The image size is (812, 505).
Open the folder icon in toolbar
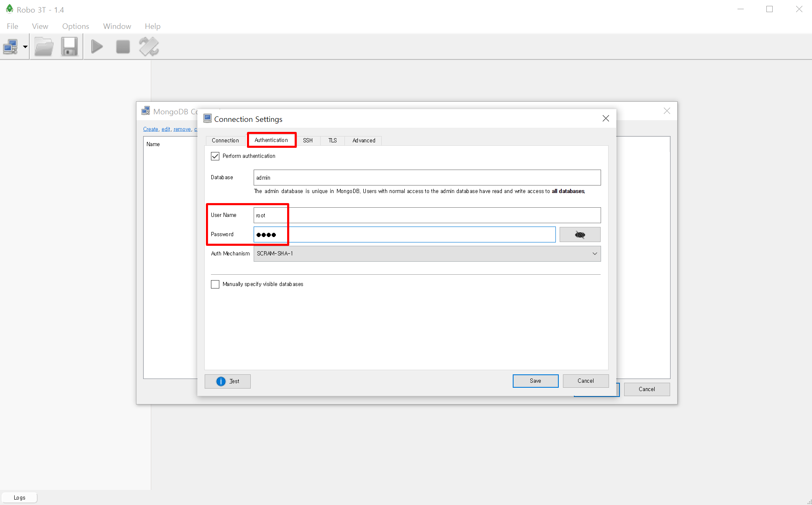pos(44,46)
